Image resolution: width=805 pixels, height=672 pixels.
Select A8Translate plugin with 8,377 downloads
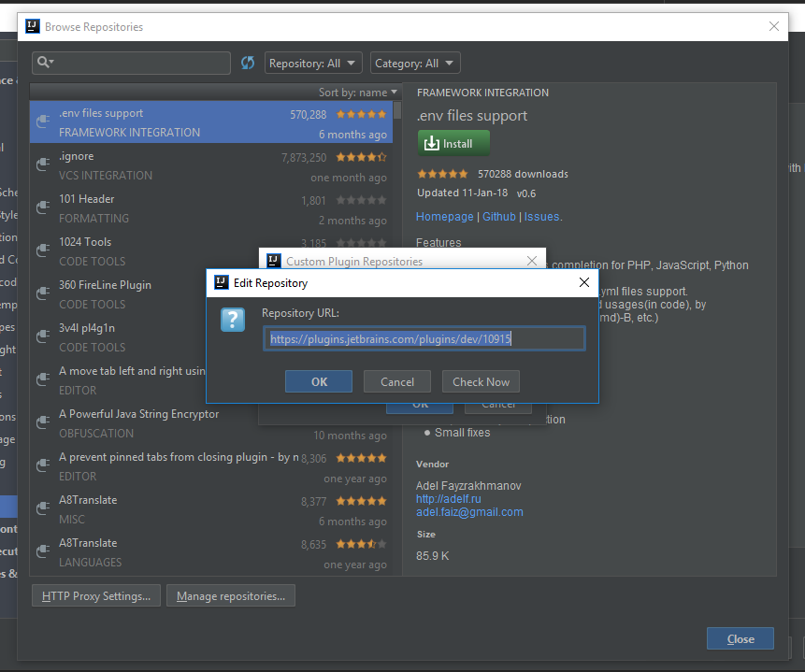pos(211,509)
